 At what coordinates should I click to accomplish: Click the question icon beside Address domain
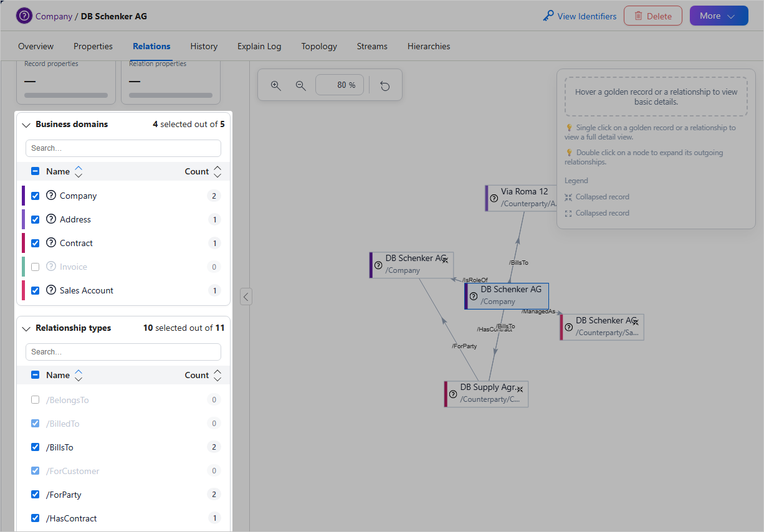pos(51,219)
